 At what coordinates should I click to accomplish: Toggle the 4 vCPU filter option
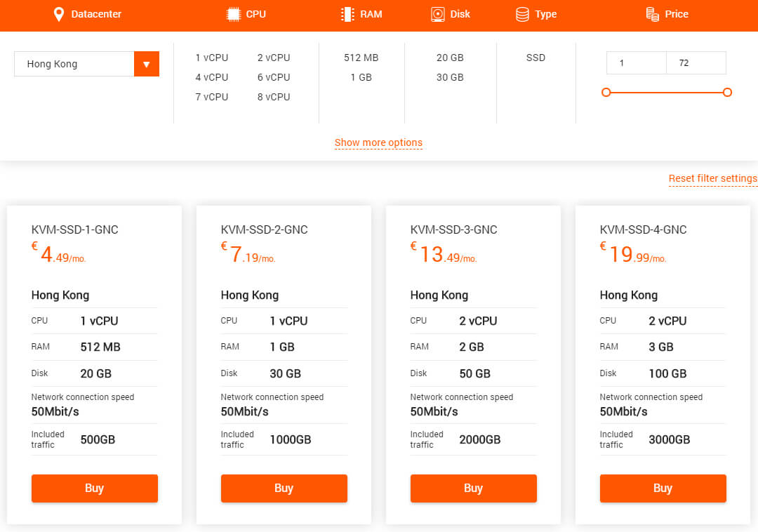point(211,77)
